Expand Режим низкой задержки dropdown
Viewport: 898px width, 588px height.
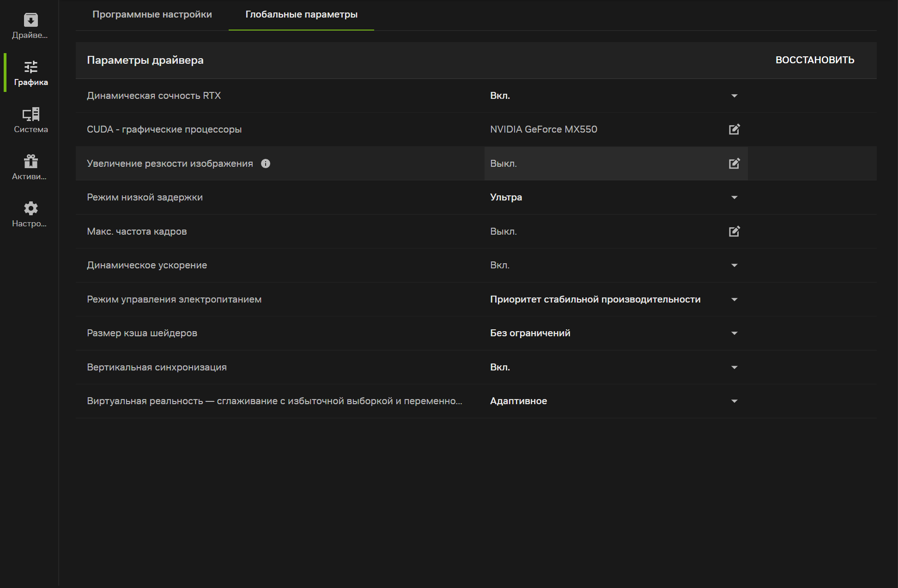tap(734, 197)
